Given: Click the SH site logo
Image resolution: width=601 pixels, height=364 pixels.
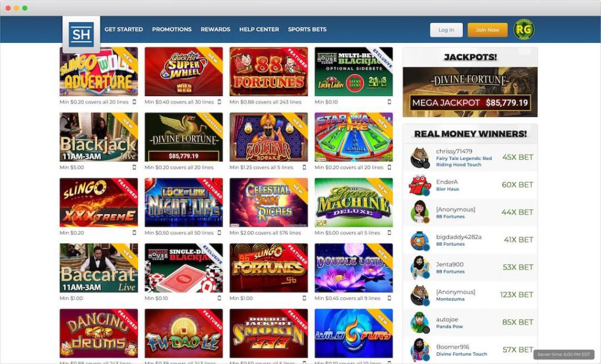Looking at the screenshot, I should click(x=81, y=35).
